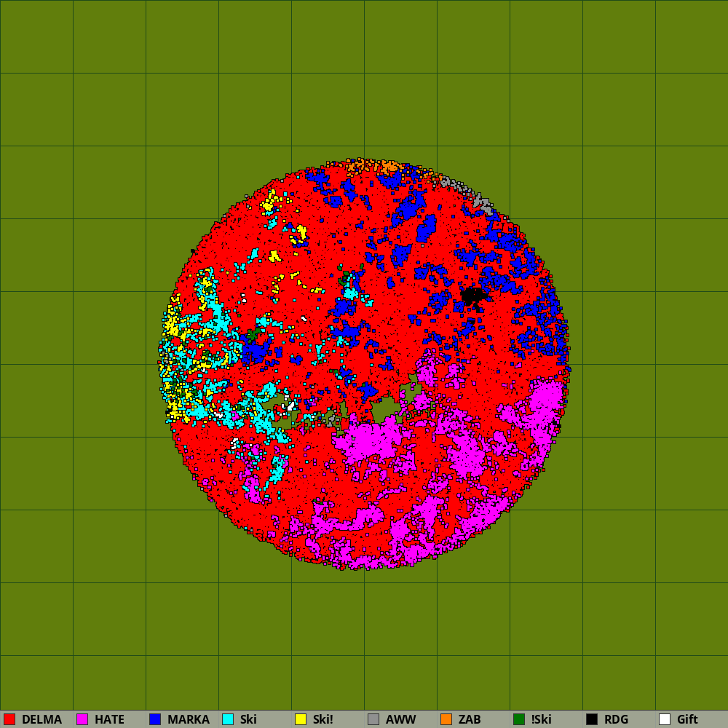
Task: Select the ZAB legend label
Action: (x=470, y=719)
